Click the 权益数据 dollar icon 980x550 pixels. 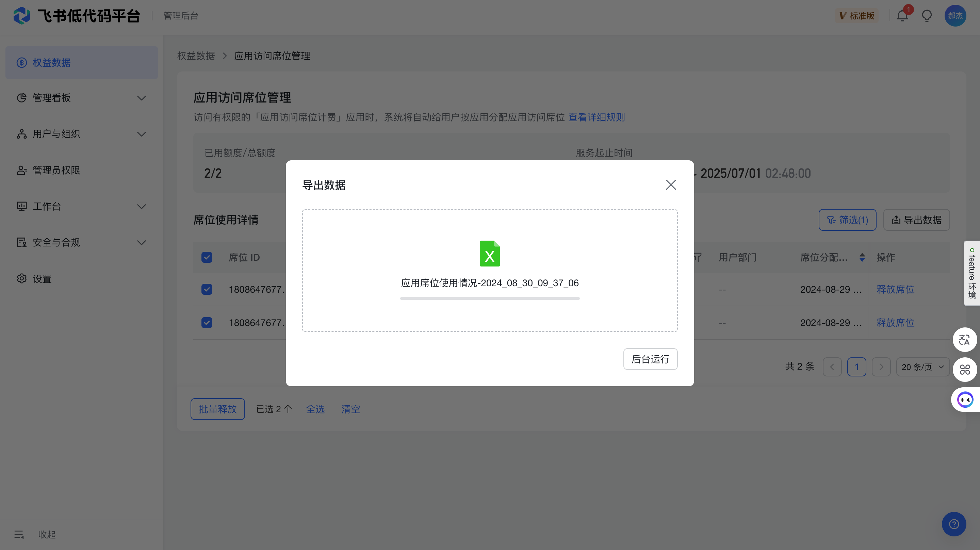click(22, 62)
